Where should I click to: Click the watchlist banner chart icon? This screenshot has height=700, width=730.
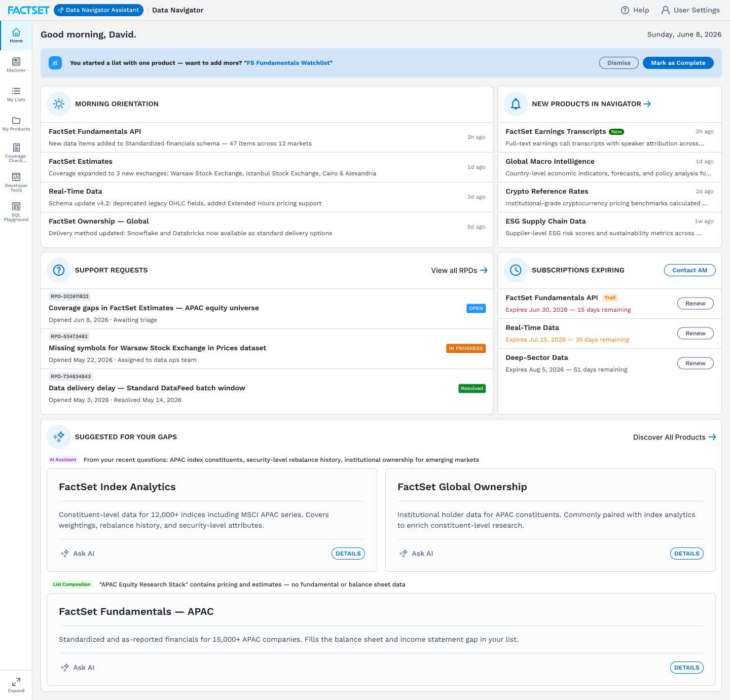[55, 63]
